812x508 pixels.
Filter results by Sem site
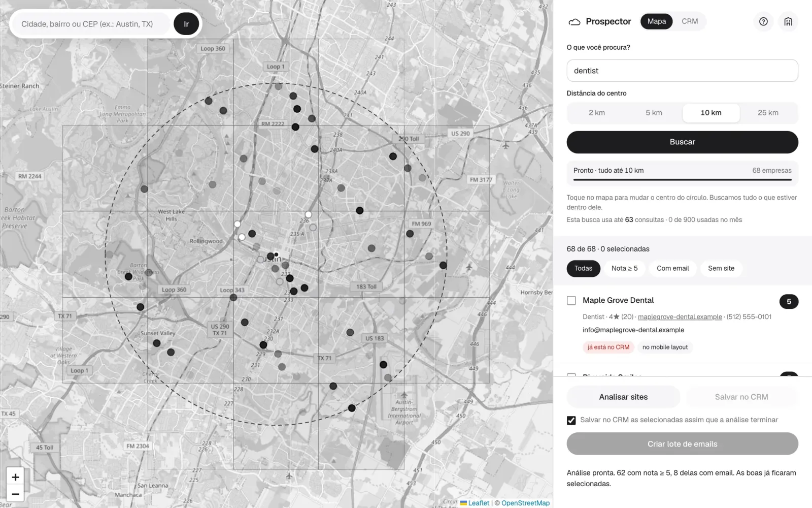(721, 268)
